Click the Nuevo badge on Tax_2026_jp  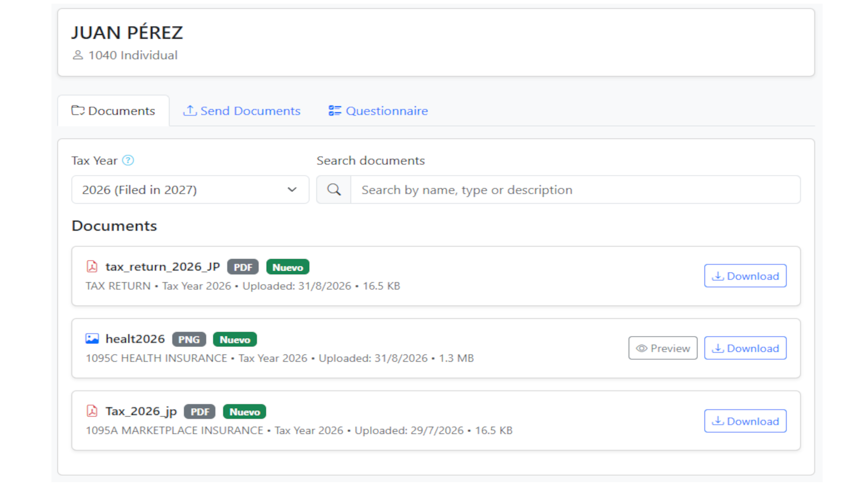click(245, 412)
